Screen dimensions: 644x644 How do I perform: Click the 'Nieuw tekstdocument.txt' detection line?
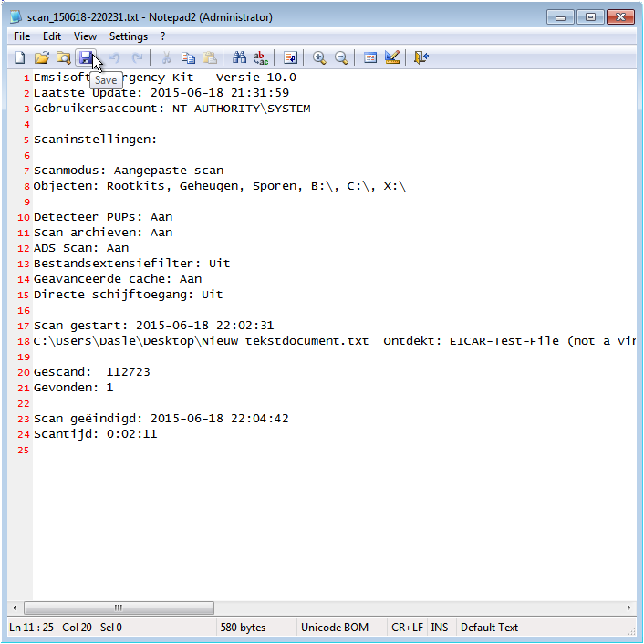(x=335, y=341)
